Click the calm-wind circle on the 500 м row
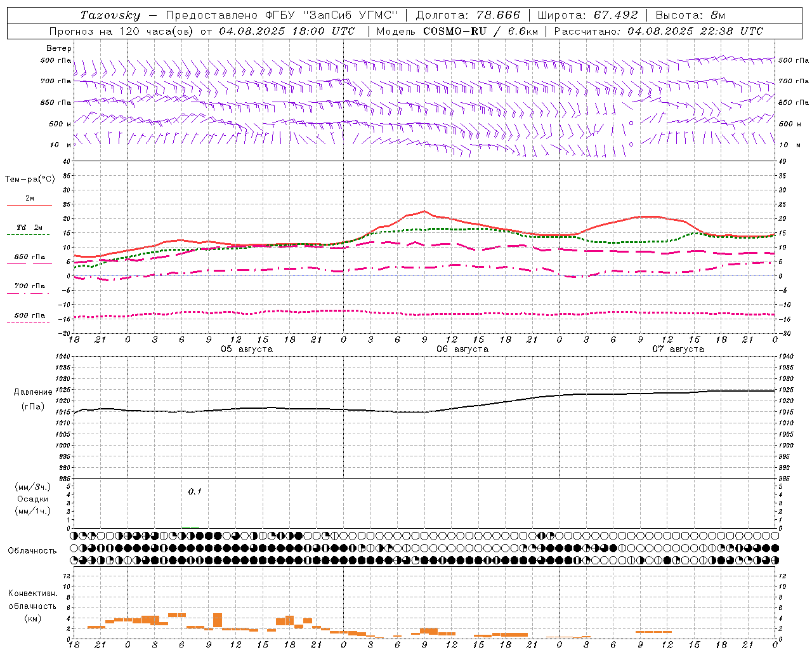Image resolution: width=812 pixels, height=650 pixels. tap(631, 123)
